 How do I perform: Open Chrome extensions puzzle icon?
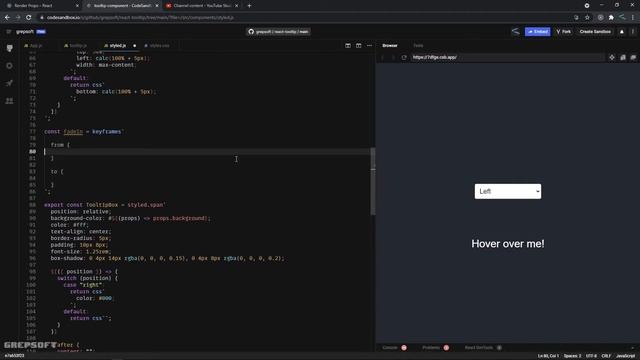coord(611,18)
